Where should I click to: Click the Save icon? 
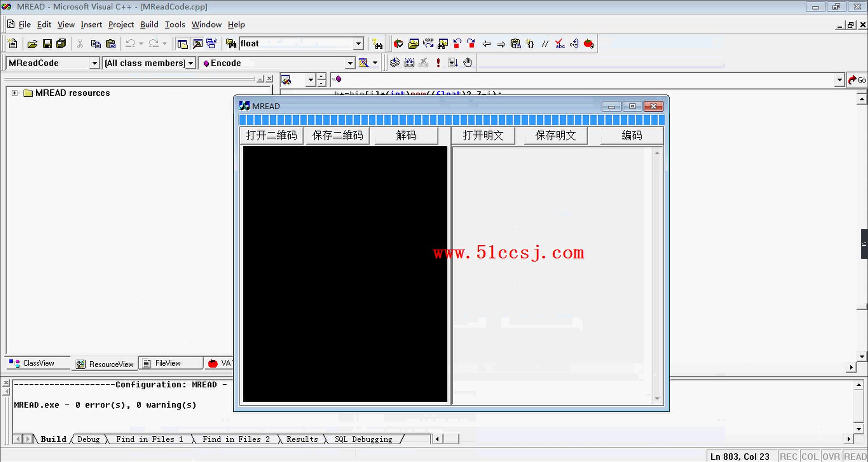pos(47,44)
